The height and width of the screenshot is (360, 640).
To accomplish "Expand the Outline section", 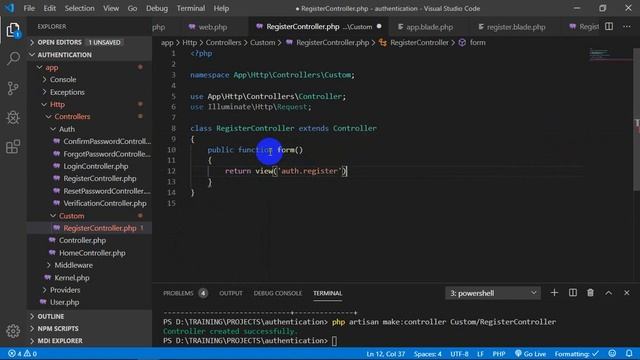I will pyautogui.click(x=89, y=316).
